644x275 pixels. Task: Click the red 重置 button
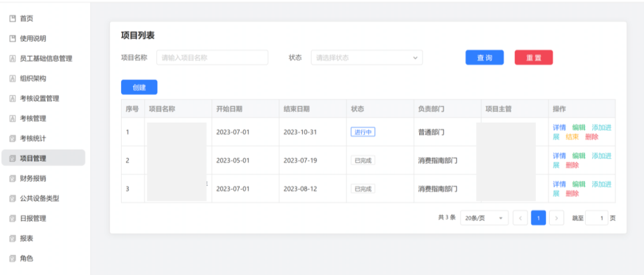click(x=534, y=58)
